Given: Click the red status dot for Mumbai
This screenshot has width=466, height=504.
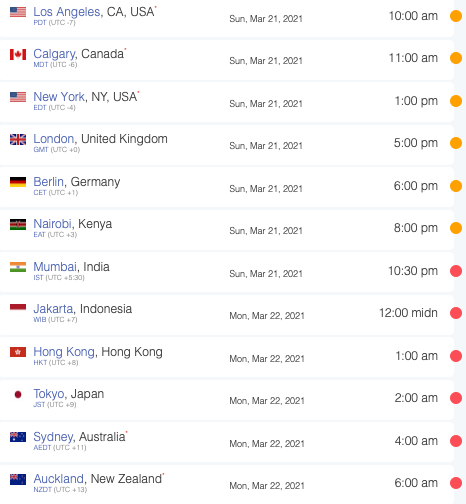Looking at the screenshot, I should [x=456, y=271].
